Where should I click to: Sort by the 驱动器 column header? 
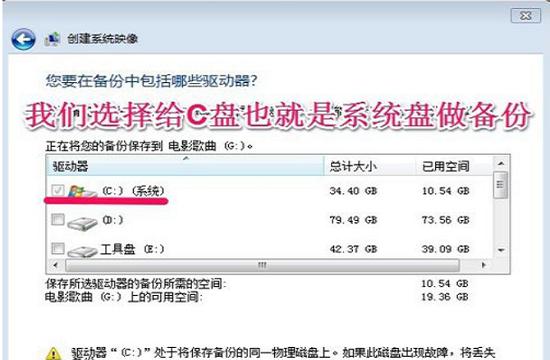(x=185, y=166)
